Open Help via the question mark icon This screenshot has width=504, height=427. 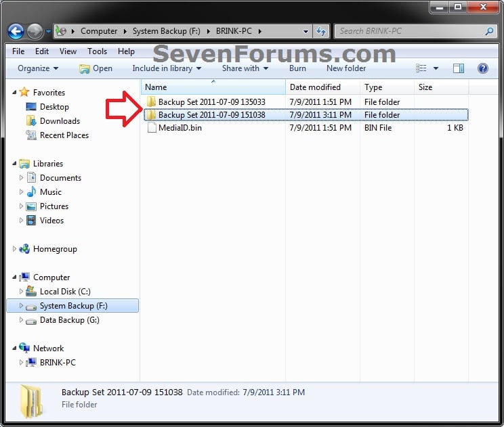click(x=483, y=68)
